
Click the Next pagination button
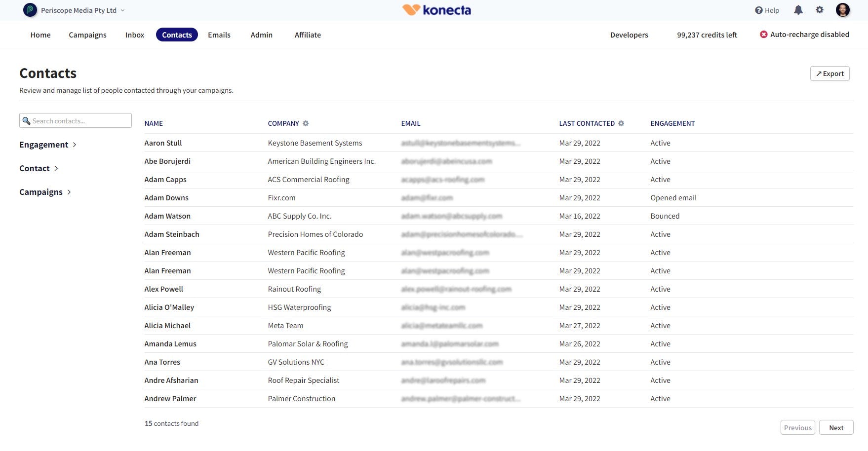tap(836, 427)
